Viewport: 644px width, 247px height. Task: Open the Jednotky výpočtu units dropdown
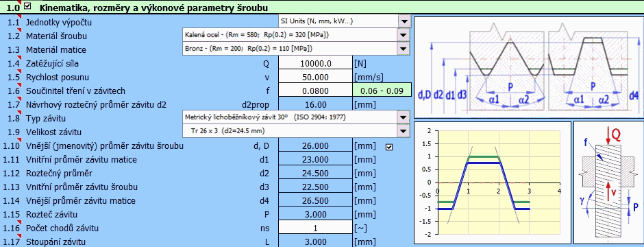tap(404, 21)
